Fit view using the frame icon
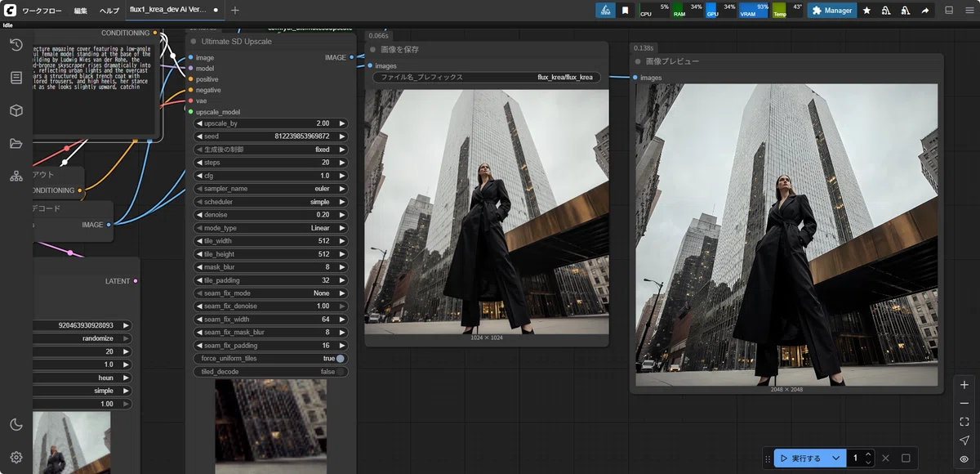The width and height of the screenshot is (980, 474). pyautogui.click(x=964, y=422)
